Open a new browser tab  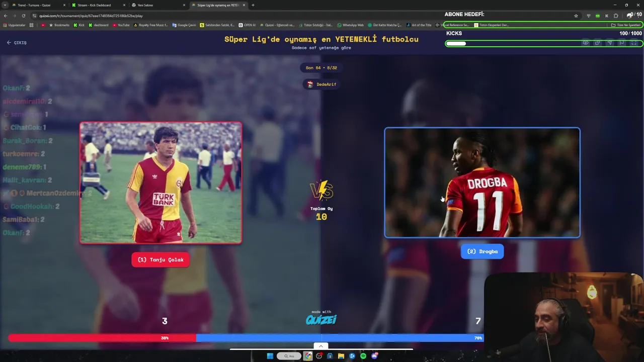(x=253, y=5)
